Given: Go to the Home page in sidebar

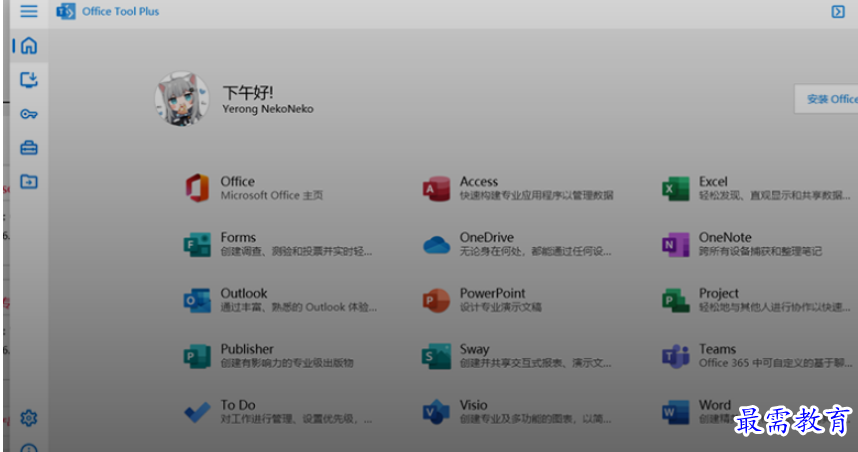Looking at the screenshot, I should (x=29, y=45).
